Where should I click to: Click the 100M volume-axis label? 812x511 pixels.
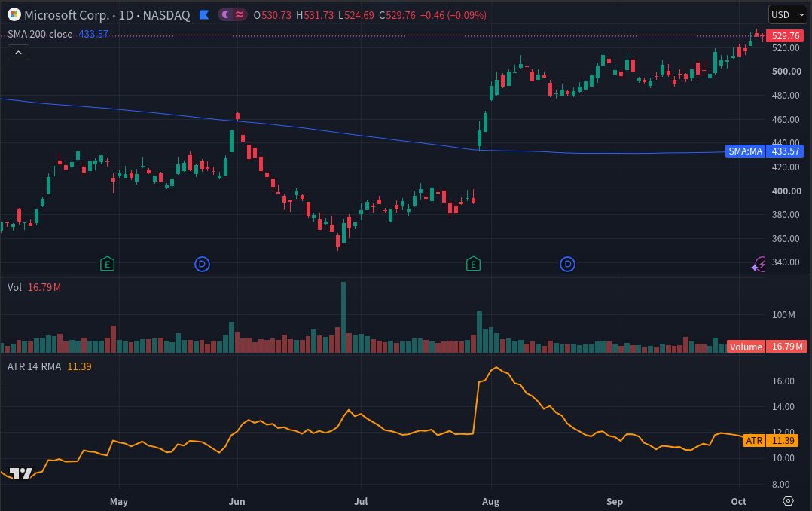click(x=783, y=314)
